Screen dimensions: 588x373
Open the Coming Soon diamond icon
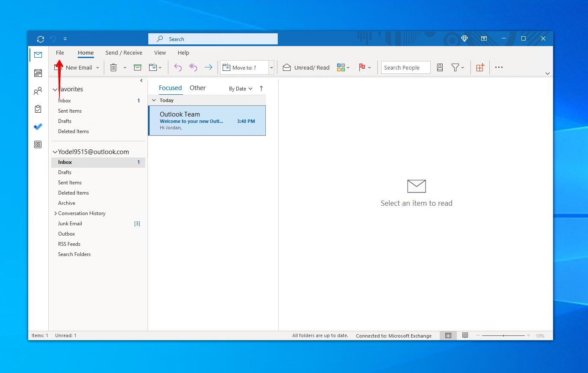pos(465,38)
